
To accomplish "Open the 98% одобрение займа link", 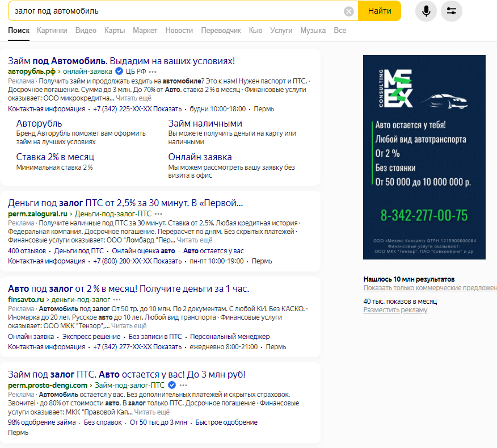I will click(42, 422).
